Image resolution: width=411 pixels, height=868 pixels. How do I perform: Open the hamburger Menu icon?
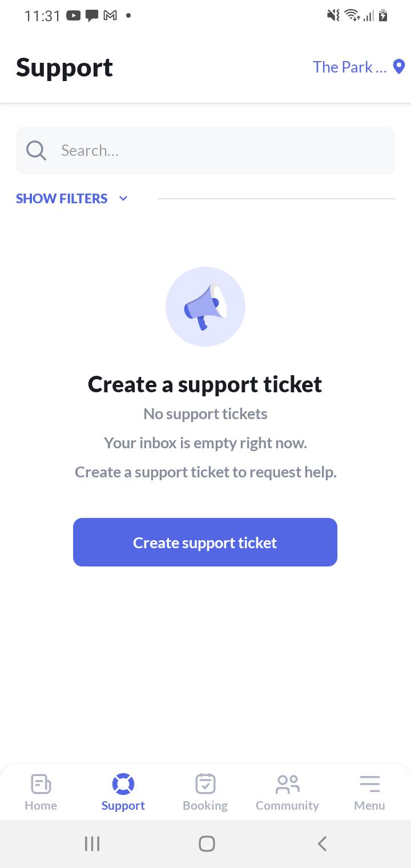(x=369, y=783)
